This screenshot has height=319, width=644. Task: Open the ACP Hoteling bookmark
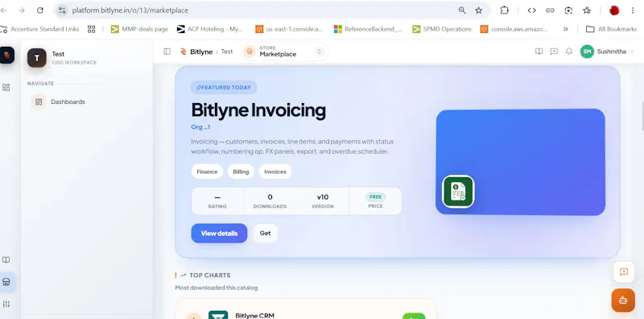[210, 29]
